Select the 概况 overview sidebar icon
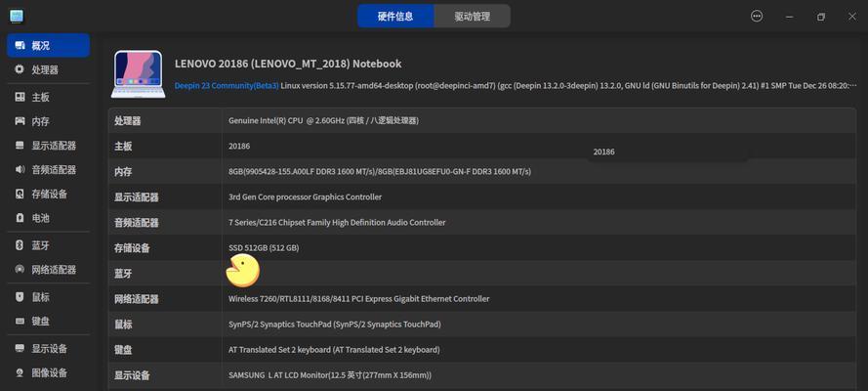The width and height of the screenshot is (868, 391). pyautogui.click(x=20, y=45)
